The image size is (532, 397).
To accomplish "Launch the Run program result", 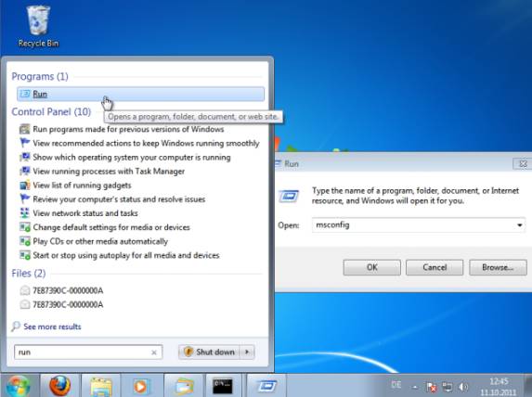I will click(x=140, y=94).
